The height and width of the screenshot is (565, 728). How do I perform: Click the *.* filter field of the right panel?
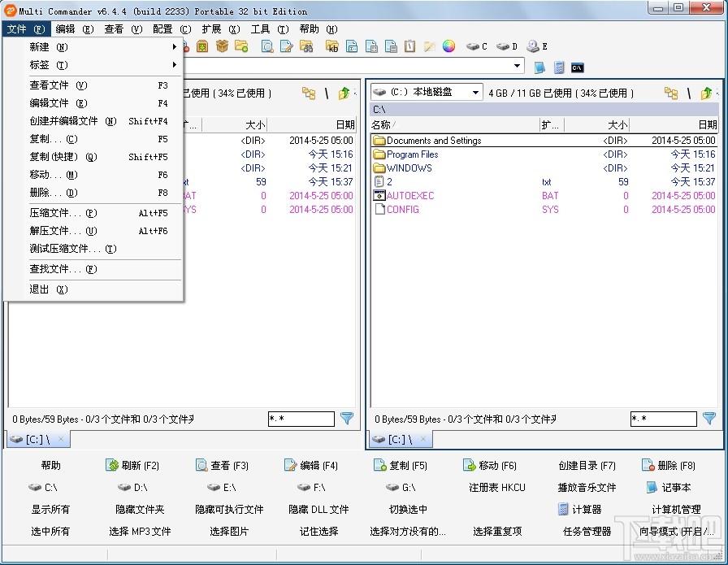point(663,419)
